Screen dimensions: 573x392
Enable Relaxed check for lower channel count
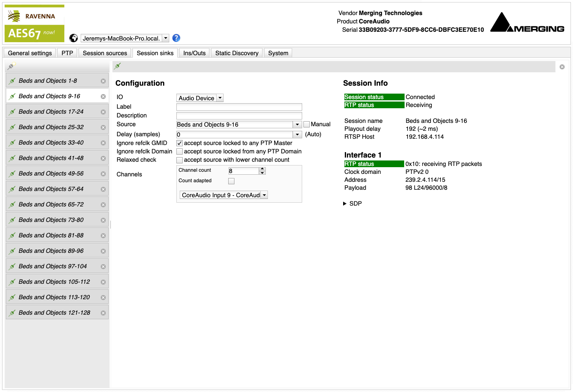(x=180, y=160)
